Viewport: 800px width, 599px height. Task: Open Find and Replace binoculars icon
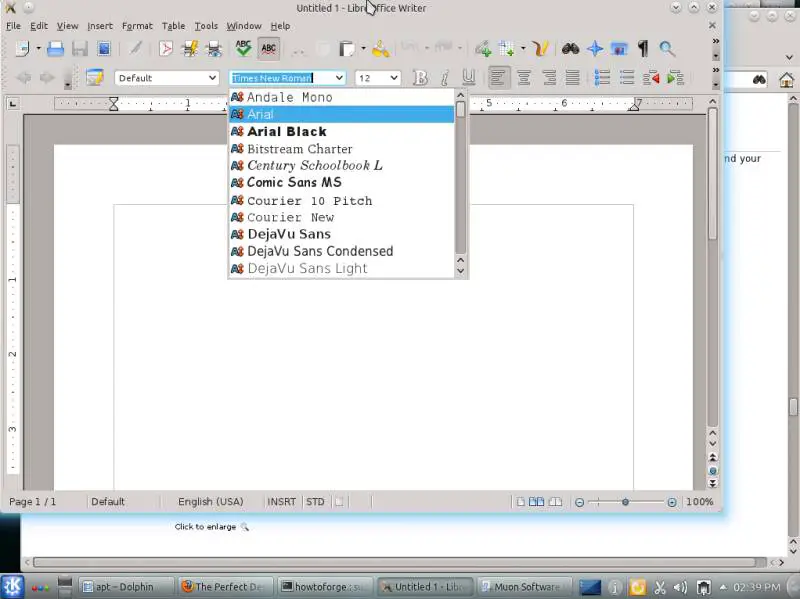pos(570,49)
